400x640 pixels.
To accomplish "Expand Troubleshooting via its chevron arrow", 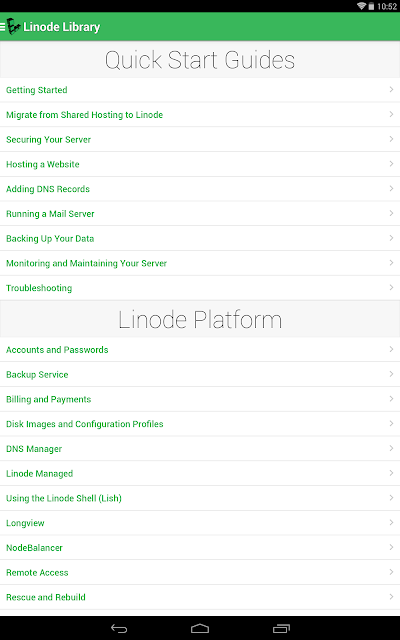I will (x=391, y=287).
